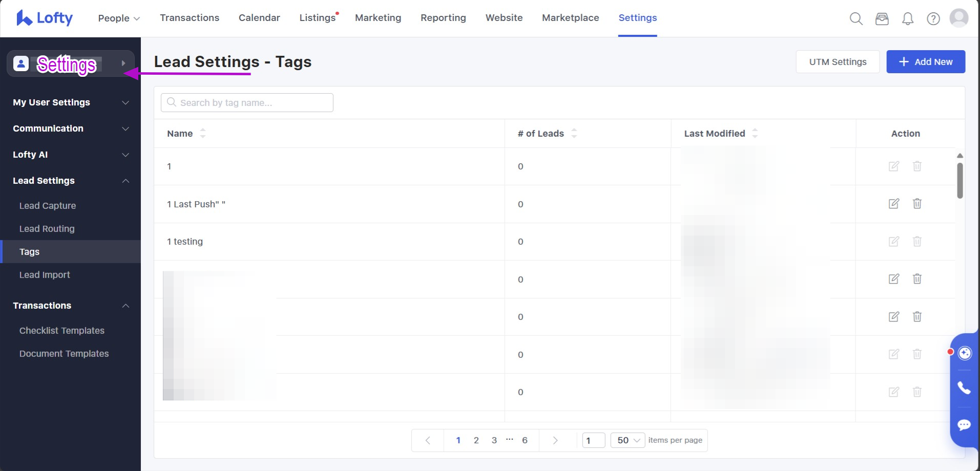Click the search magnifier icon in header
This screenshot has height=471, width=980.
856,19
